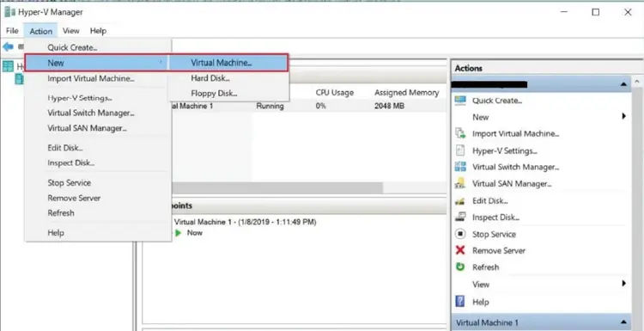Close the Hyper-V Manager window

click(x=628, y=12)
